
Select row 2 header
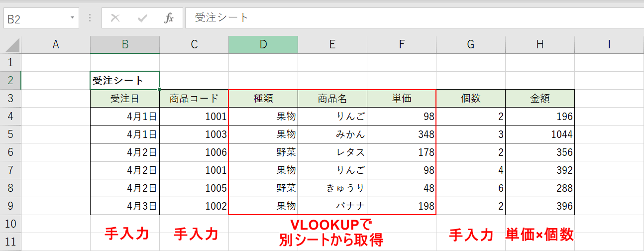[11, 81]
